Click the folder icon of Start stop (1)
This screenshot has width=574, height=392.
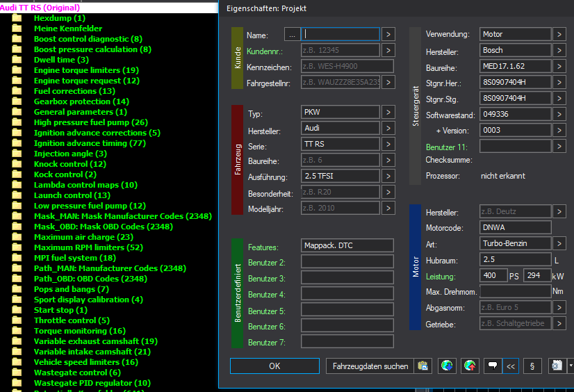click(17, 310)
